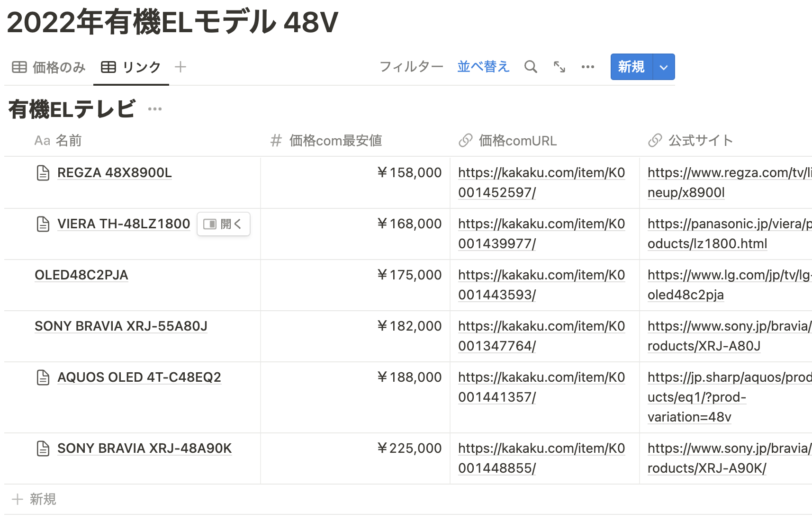
Task: Open the three-dot view options menu
Action: pos(587,67)
